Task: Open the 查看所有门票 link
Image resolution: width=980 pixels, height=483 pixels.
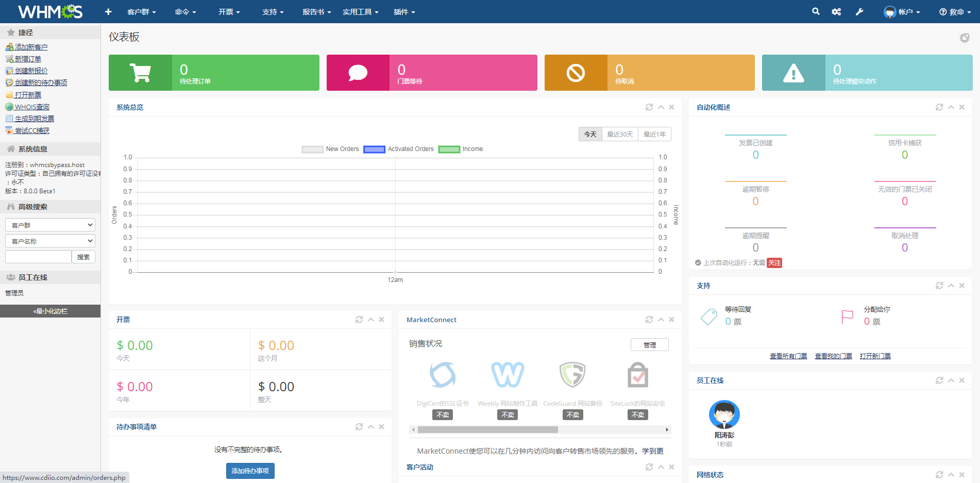Action: [x=788, y=356]
